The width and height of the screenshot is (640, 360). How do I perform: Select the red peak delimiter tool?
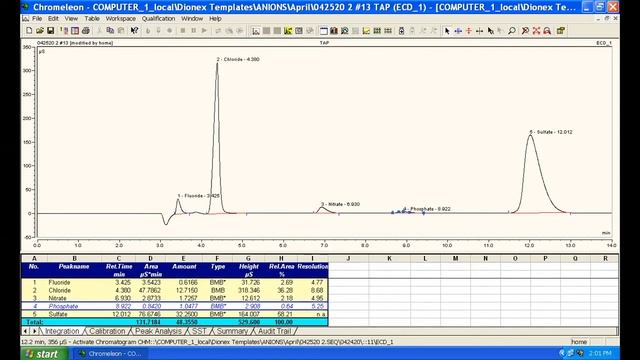pyautogui.click(x=469, y=31)
